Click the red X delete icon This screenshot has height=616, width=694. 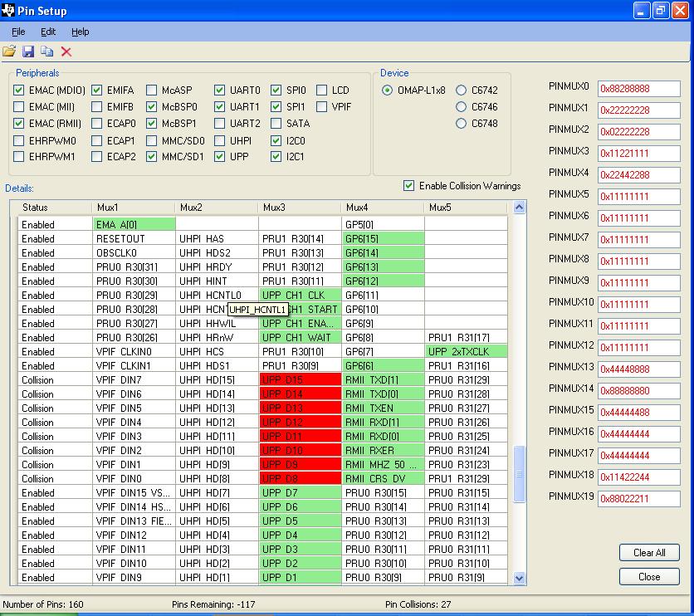pyautogui.click(x=66, y=51)
